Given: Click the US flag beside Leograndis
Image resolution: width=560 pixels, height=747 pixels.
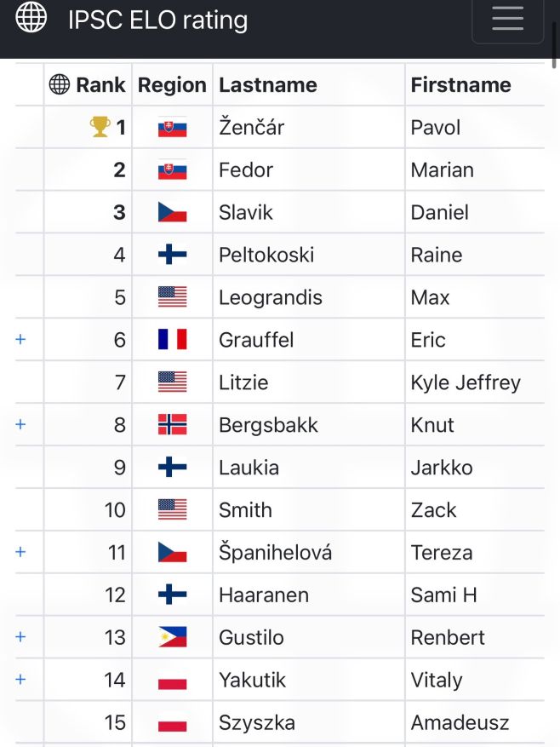Looking at the screenshot, I should [x=172, y=297].
